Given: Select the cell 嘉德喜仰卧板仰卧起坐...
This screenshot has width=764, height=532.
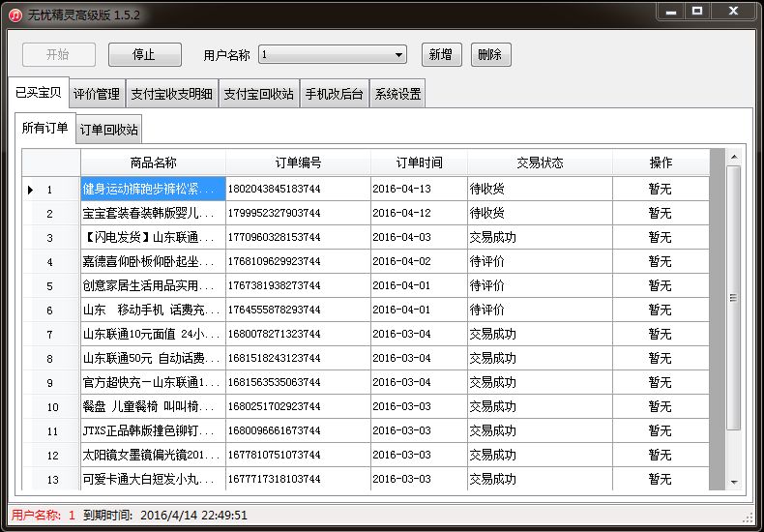Looking at the screenshot, I should (153, 261).
